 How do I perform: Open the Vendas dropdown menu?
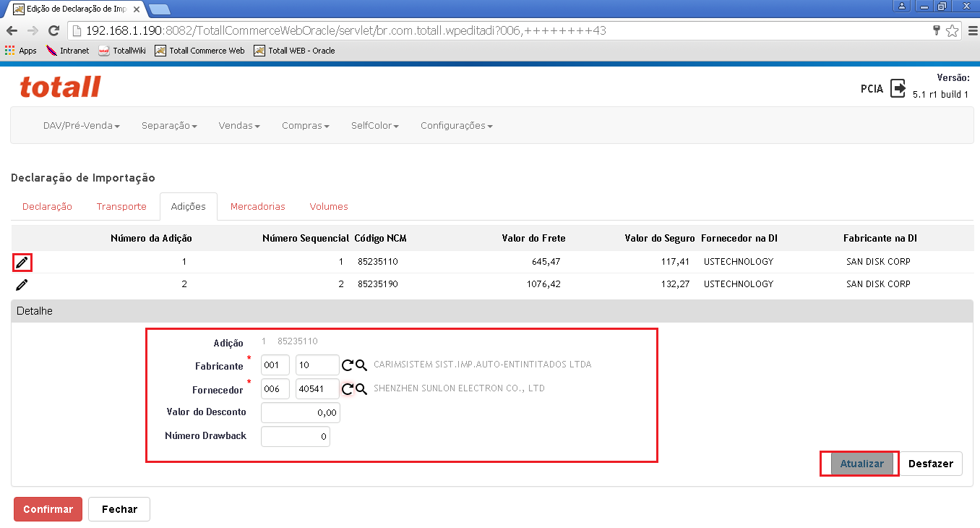click(240, 126)
